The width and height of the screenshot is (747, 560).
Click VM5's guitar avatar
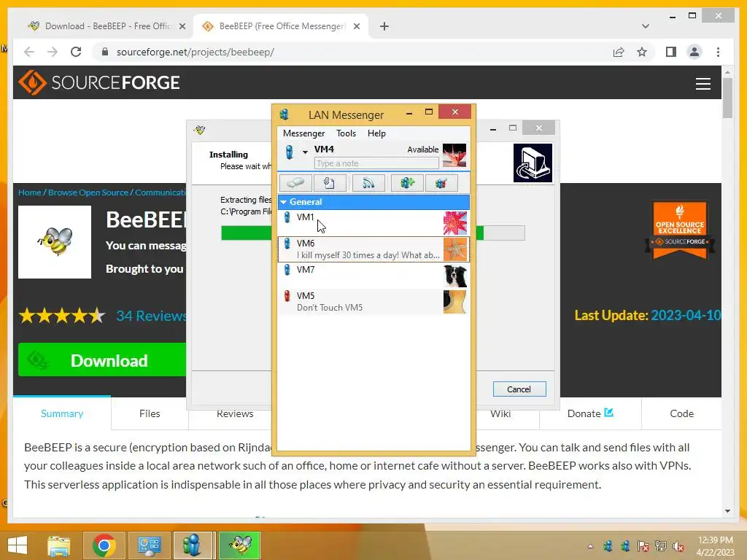coord(455,301)
